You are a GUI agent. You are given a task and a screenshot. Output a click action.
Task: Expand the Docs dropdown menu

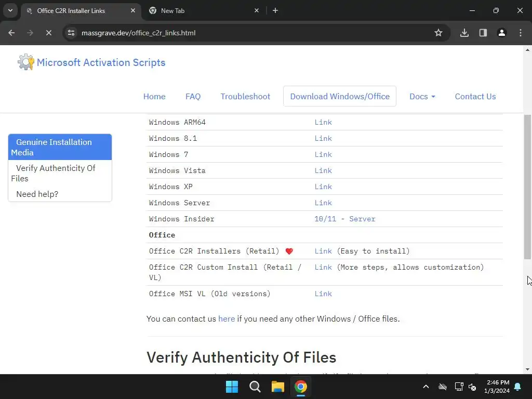pos(422,96)
